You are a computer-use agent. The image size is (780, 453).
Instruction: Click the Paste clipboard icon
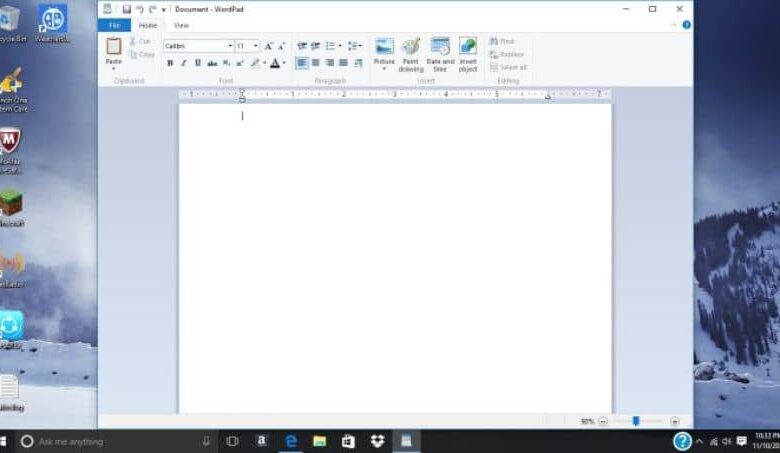point(114,46)
